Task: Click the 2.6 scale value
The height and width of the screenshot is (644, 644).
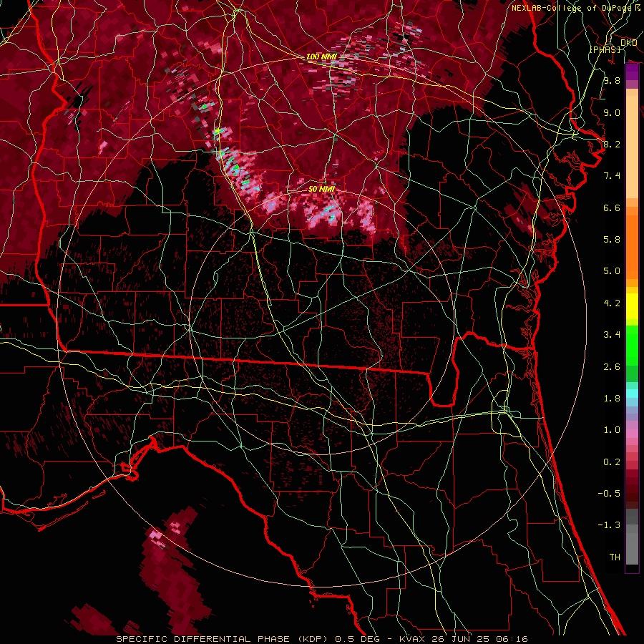Action: coord(612,367)
